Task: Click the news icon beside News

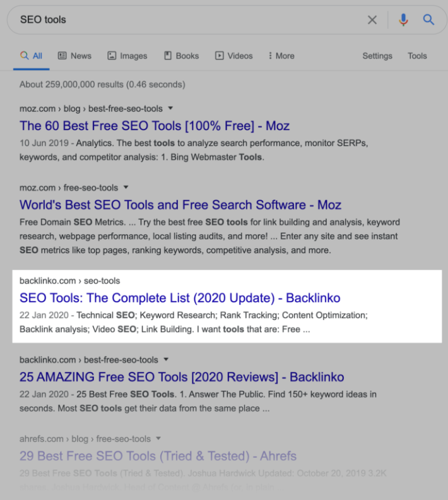Action: (62, 56)
